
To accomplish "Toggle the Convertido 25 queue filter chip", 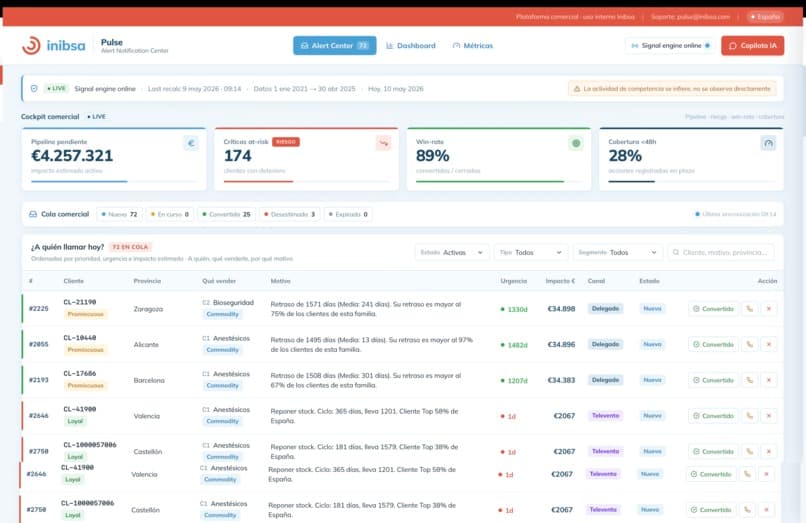I will 227,214.
